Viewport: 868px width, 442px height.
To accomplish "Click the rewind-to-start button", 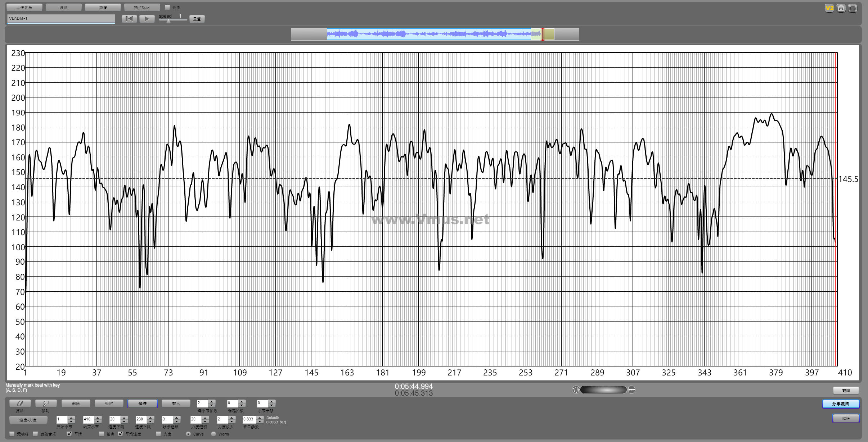I will 129,19.
